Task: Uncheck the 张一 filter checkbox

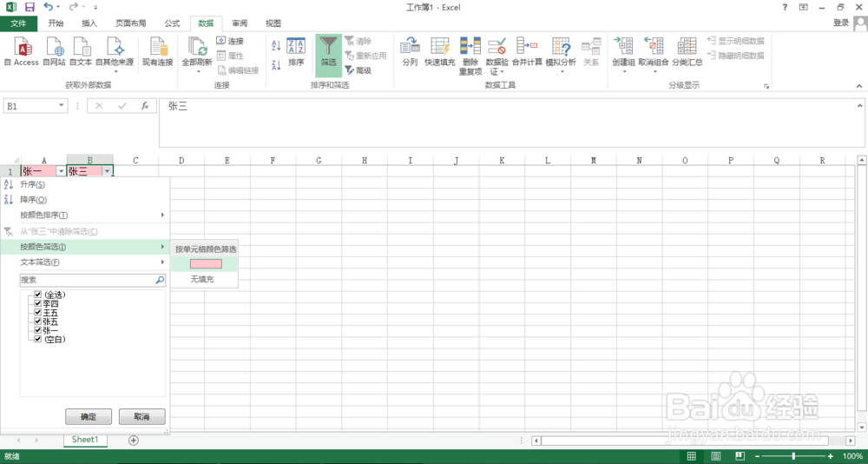Action: (37, 330)
